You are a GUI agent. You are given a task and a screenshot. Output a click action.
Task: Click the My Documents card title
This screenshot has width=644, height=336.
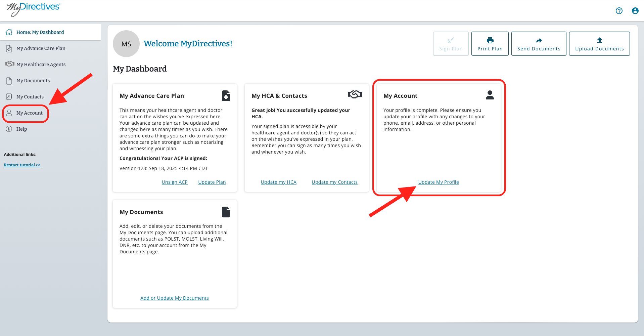(141, 212)
